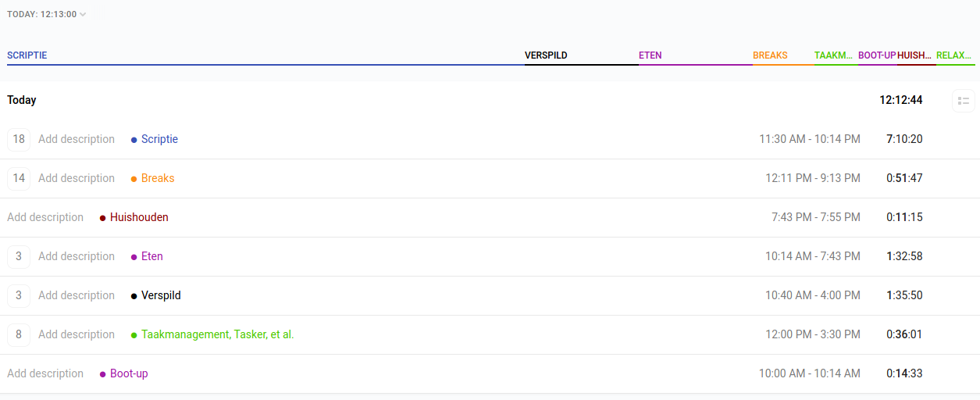This screenshot has width=980, height=400.
Task: Select the Breaks segment in timeline bar
Action: point(782,56)
